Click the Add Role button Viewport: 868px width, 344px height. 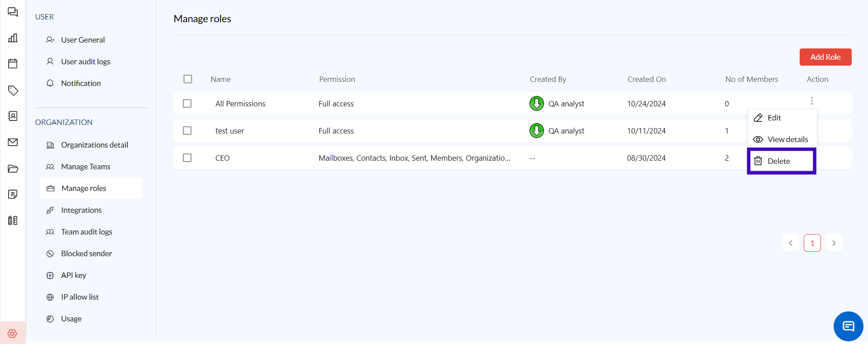coord(825,57)
